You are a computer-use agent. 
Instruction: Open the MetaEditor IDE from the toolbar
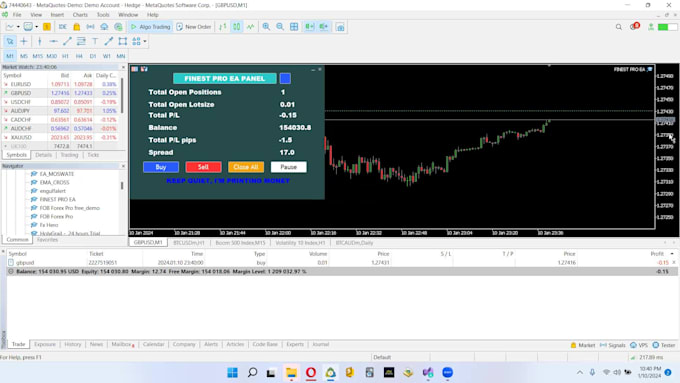(x=62, y=27)
